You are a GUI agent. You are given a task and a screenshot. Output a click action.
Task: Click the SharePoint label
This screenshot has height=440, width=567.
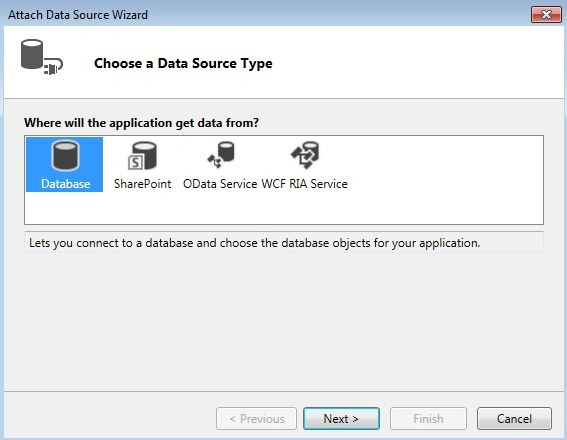point(142,184)
